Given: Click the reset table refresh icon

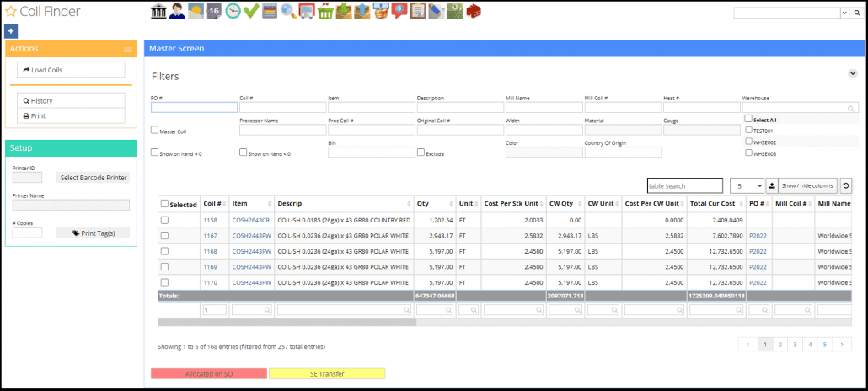Looking at the screenshot, I should (846, 185).
